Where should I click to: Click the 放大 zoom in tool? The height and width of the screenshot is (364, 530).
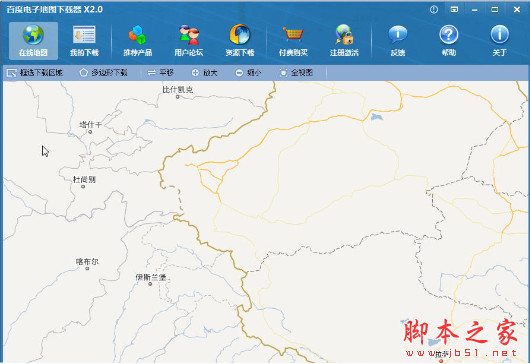(x=204, y=73)
